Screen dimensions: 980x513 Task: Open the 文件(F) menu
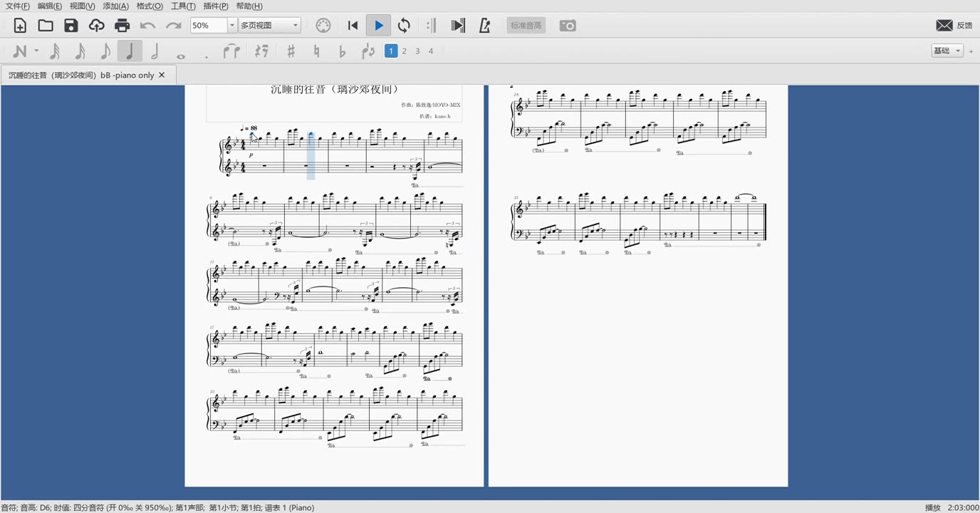point(18,6)
